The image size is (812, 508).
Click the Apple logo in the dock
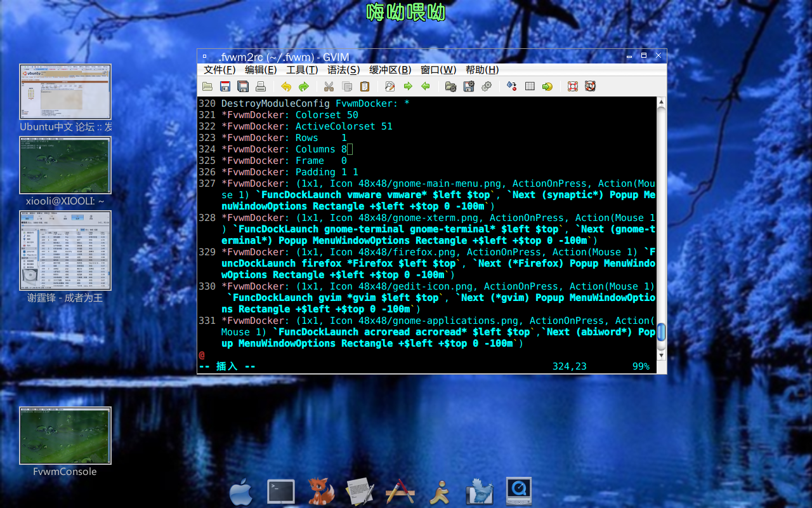[x=241, y=492]
